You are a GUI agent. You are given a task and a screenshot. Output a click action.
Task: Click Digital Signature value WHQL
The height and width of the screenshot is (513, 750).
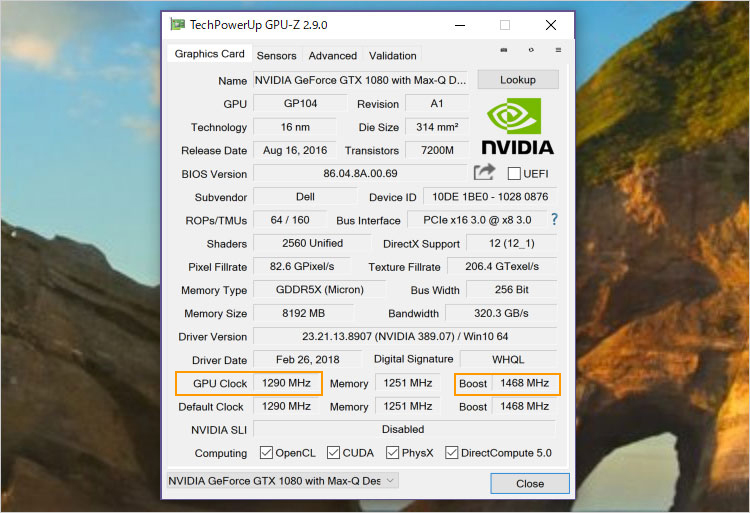pos(508,360)
